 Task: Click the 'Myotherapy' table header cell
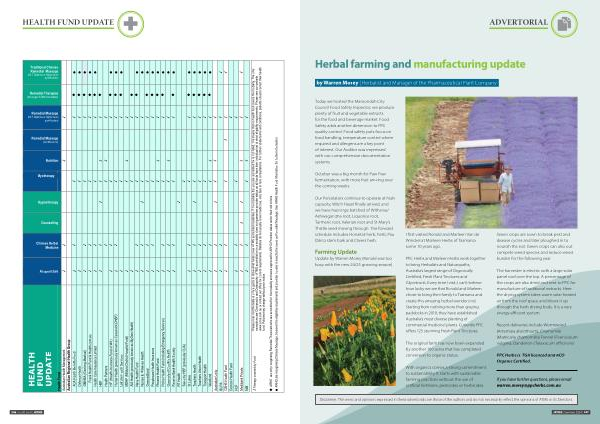pyautogui.click(x=42, y=181)
